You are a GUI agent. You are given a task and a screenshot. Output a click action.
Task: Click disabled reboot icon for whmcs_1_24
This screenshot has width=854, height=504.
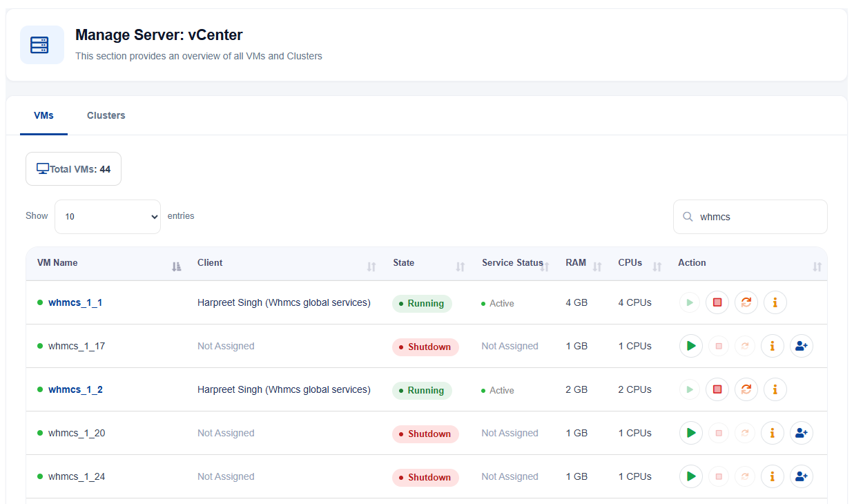pos(745,476)
